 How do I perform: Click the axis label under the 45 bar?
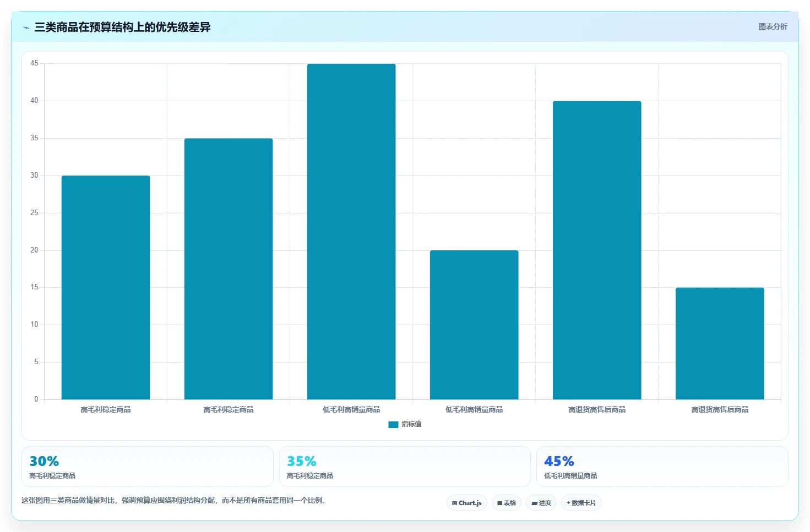pos(351,409)
